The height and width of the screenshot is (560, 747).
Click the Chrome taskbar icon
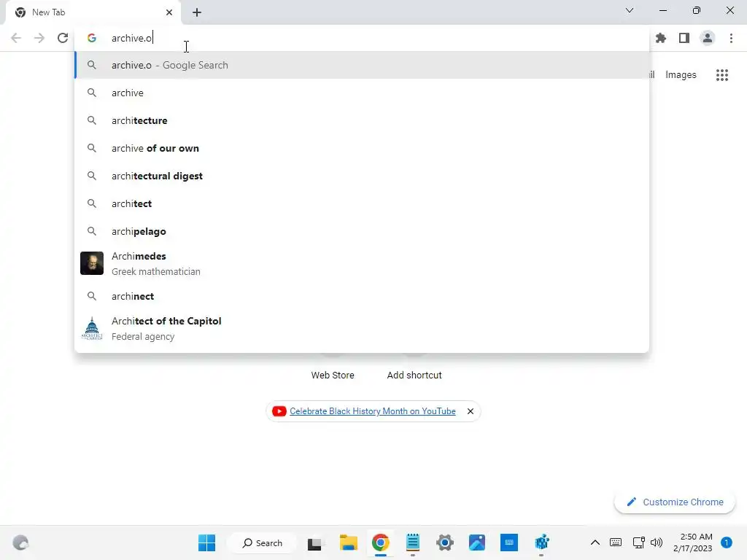[380, 542]
